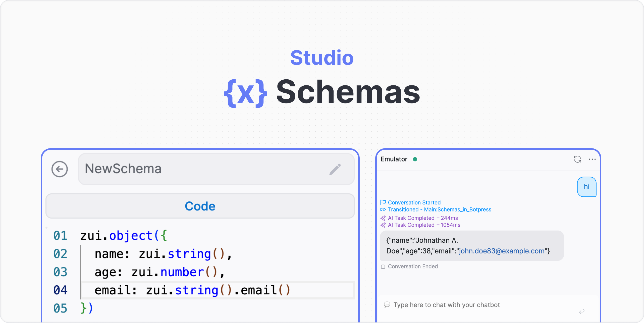Click the flag icon beside Conversation Started
This screenshot has width=644, height=323.
pyautogui.click(x=383, y=202)
